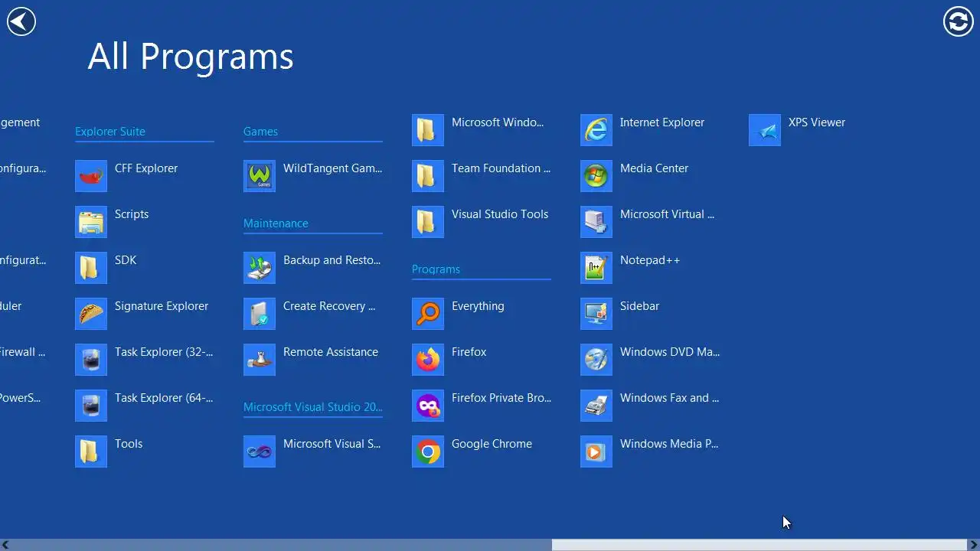Click the Media Center label

tap(654, 168)
